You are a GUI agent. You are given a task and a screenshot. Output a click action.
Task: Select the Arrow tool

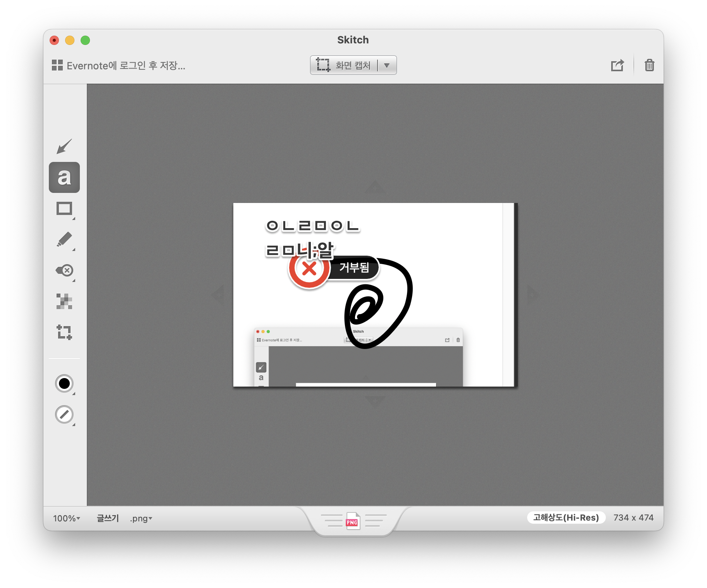[x=64, y=146]
